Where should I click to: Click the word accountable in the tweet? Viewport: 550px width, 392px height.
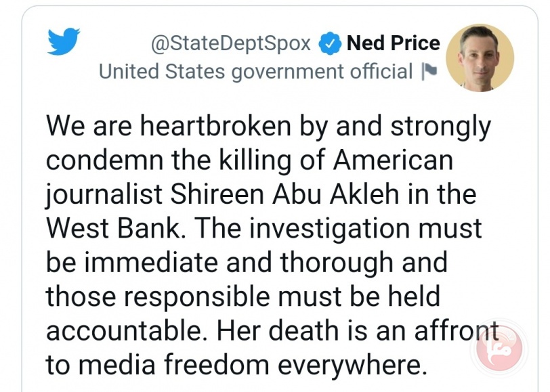126,330
